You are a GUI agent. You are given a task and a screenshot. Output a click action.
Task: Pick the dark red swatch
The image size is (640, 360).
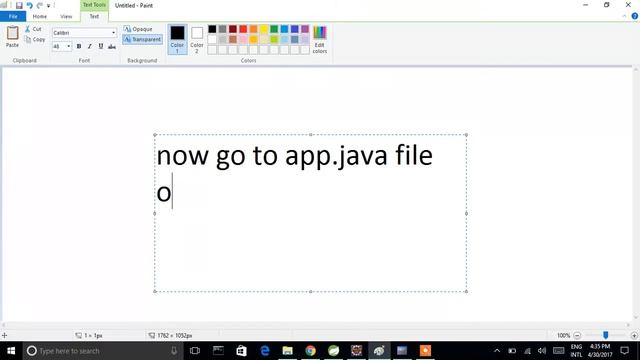point(233,29)
